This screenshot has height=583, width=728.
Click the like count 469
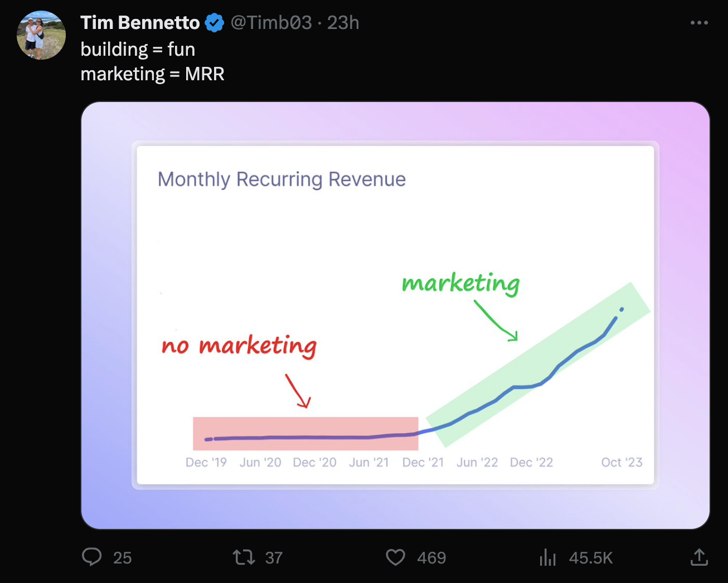[x=431, y=558]
